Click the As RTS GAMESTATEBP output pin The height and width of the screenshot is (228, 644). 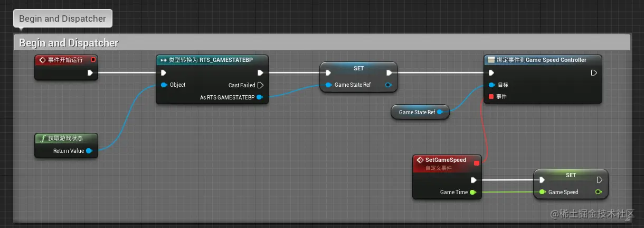[x=260, y=97]
